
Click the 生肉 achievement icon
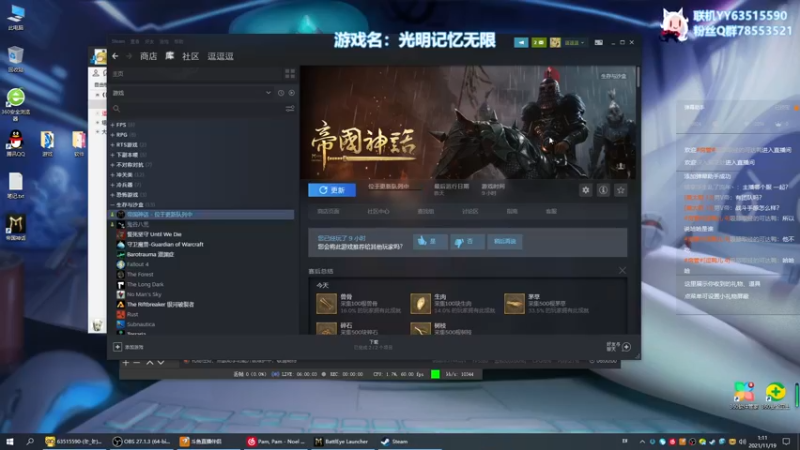420,303
